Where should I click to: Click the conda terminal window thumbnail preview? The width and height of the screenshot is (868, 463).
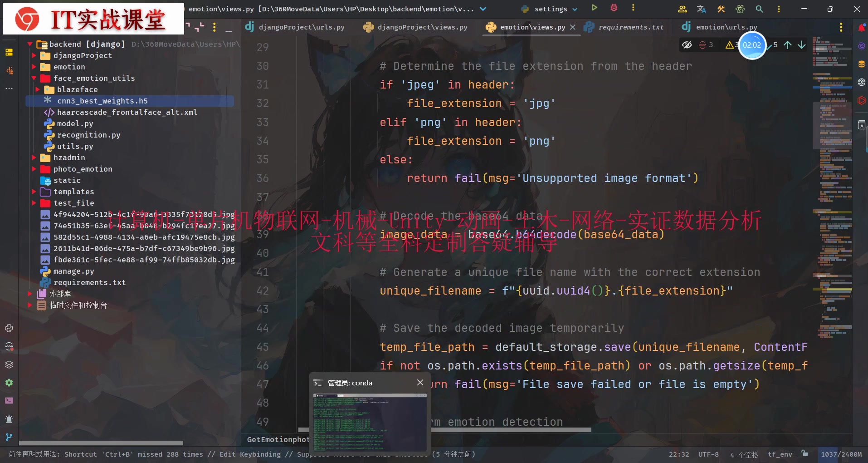(x=370, y=422)
